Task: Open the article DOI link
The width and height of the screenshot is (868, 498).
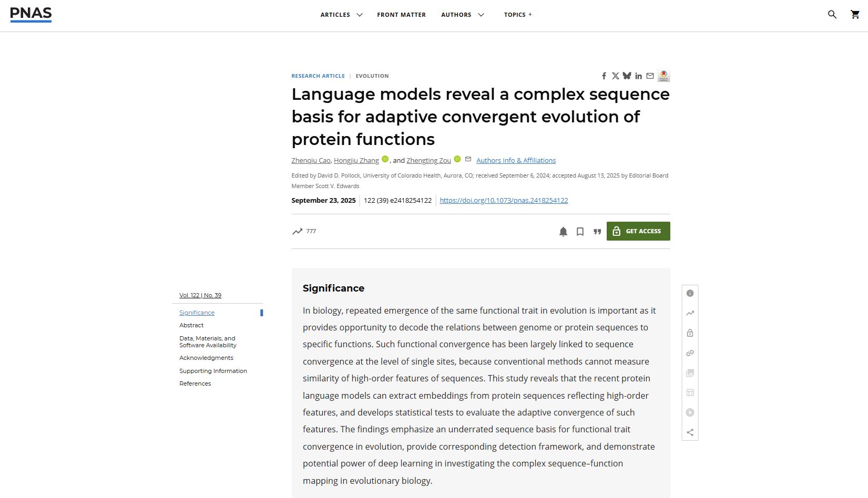Action: [x=504, y=200]
